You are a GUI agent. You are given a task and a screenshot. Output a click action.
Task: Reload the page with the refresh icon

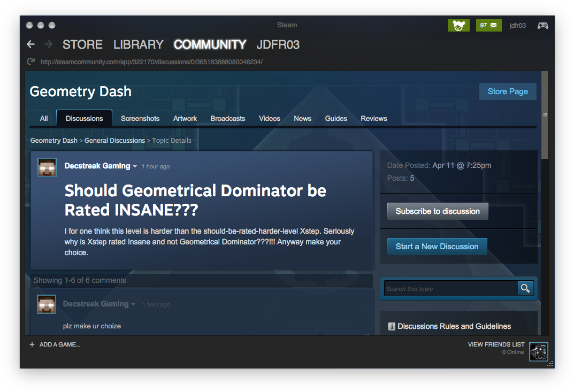[31, 62]
